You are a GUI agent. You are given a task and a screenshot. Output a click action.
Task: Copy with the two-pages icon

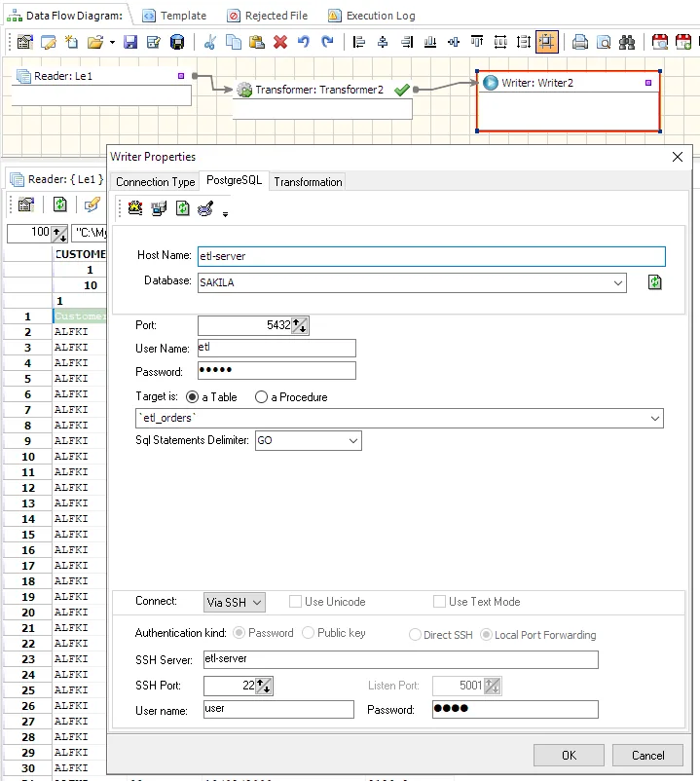[x=233, y=42]
